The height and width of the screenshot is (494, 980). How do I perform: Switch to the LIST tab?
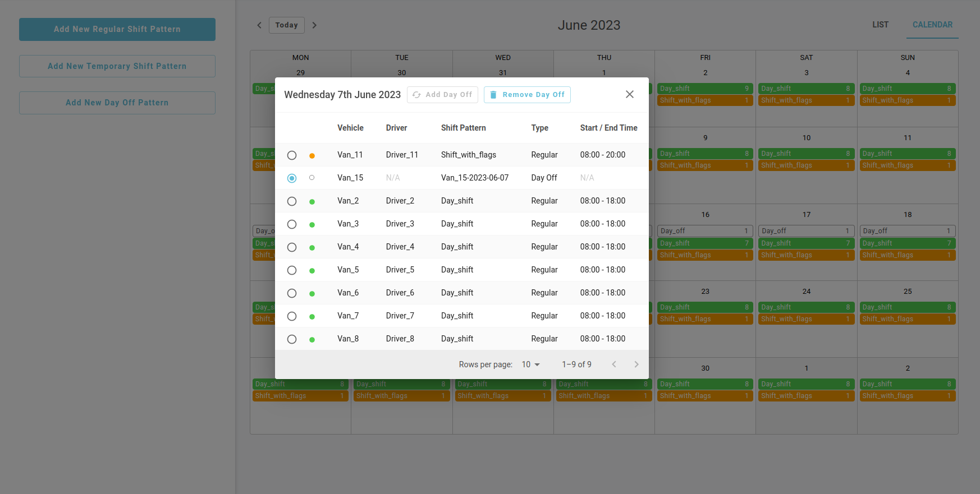point(880,25)
